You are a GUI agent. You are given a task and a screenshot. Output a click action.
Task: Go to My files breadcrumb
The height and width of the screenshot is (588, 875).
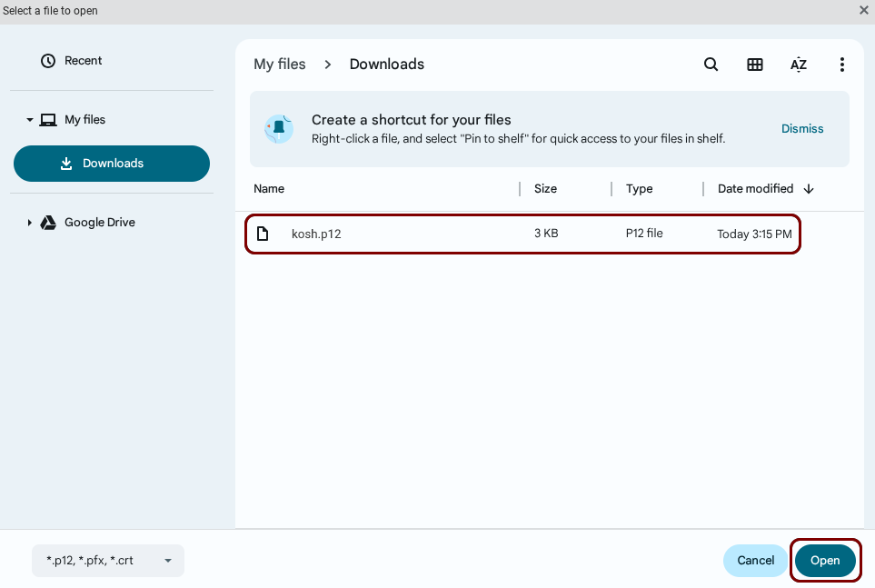click(279, 65)
